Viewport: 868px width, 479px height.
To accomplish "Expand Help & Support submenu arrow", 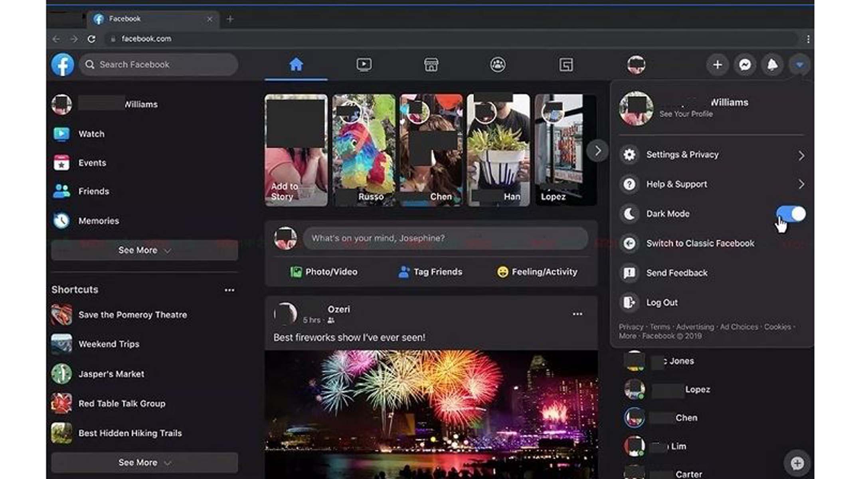I will tap(801, 184).
